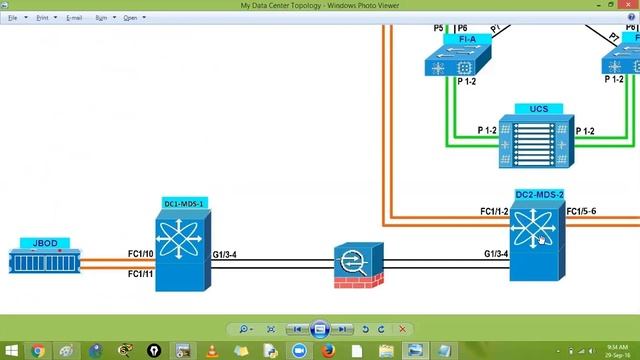Open the zoom magnifier control

(246, 329)
